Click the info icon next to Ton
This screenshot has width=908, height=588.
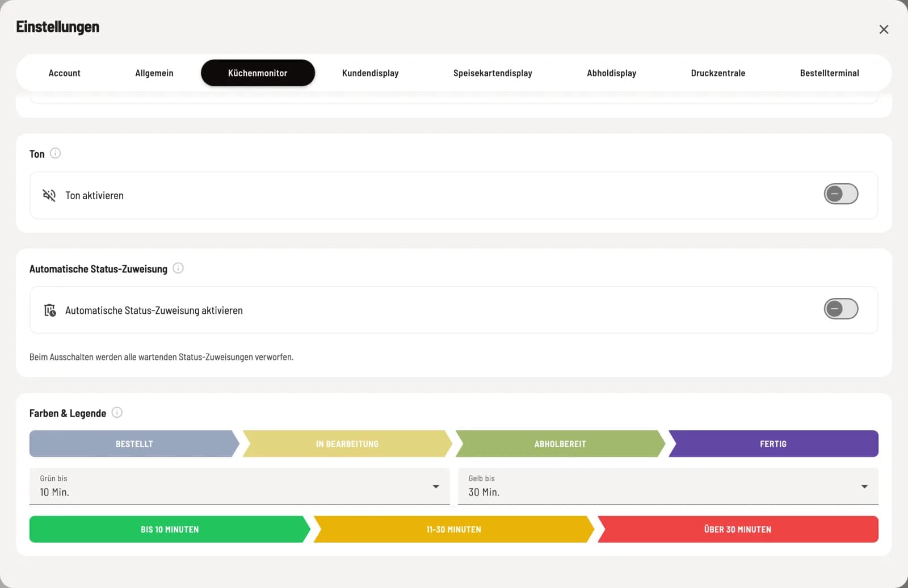click(55, 153)
